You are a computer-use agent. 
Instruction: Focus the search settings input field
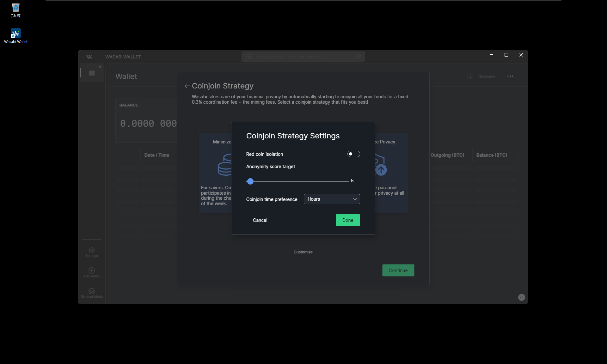(303, 57)
